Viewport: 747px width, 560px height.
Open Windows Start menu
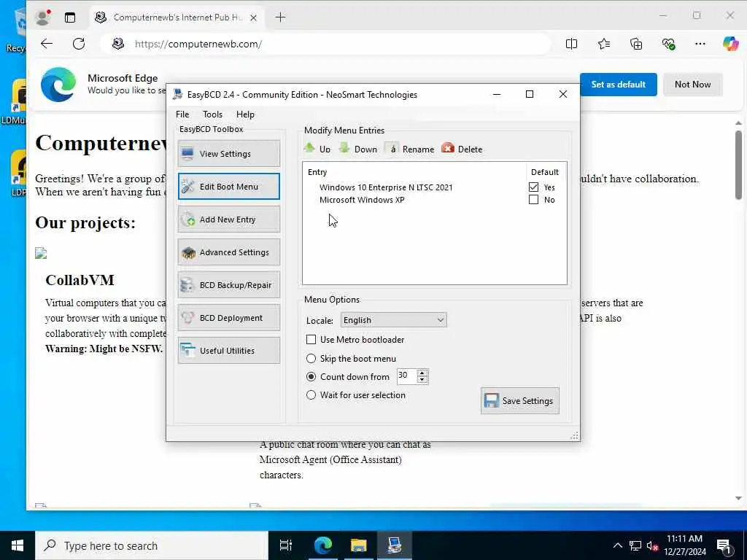click(x=18, y=545)
